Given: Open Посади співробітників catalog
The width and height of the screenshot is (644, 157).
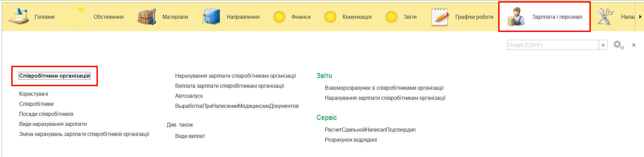Looking at the screenshot, I should tap(46, 114).
